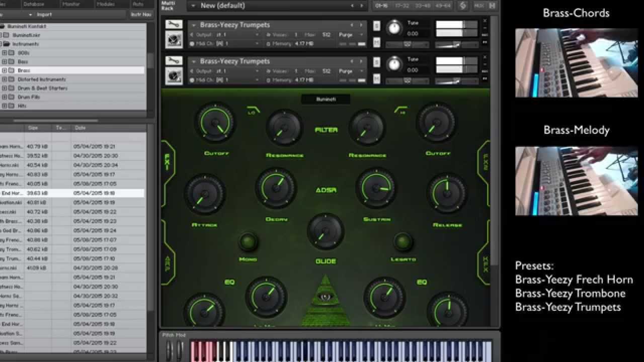Load next multi with right arrow
Viewport: 644px width, 362px height.
tap(362, 6)
